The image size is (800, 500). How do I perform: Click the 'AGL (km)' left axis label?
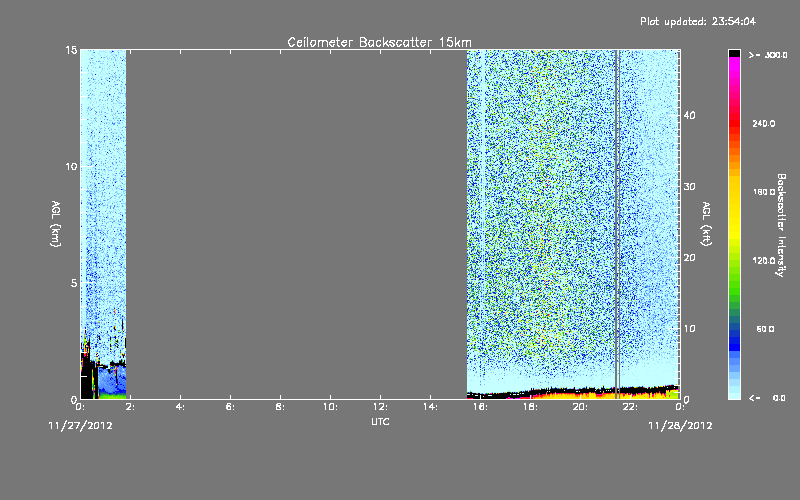click(x=56, y=224)
